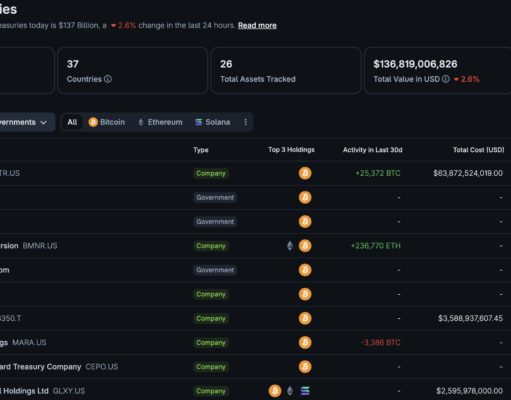Click Bitcoin icon in MARA.US row
The width and height of the screenshot is (511, 400).
click(305, 343)
